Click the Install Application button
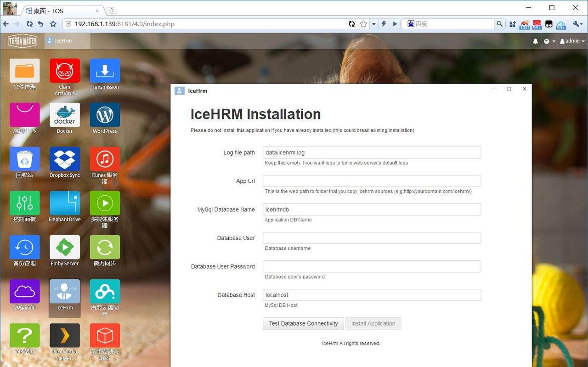The height and width of the screenshot is (367, 588). pos(373,323)
